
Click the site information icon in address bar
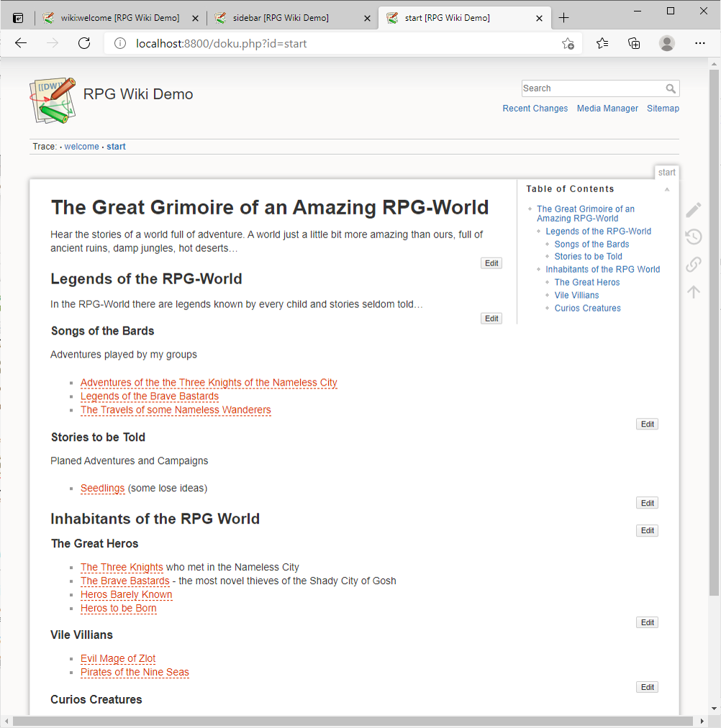[120, 43]
